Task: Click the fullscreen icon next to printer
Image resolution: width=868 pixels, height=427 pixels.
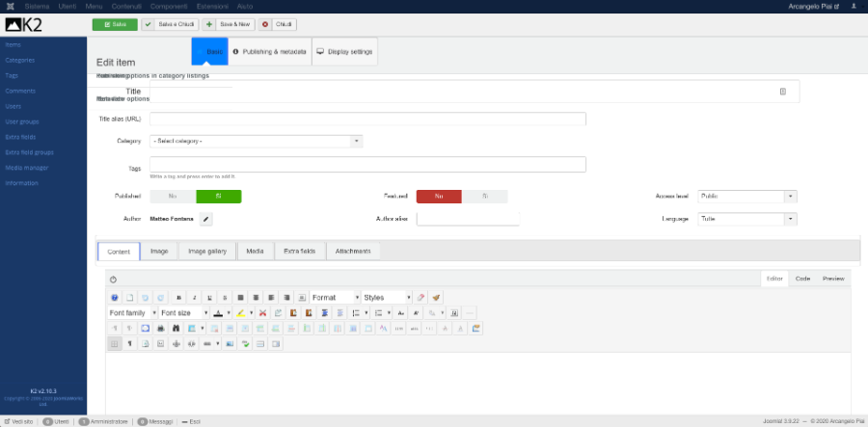Action: 145,328
